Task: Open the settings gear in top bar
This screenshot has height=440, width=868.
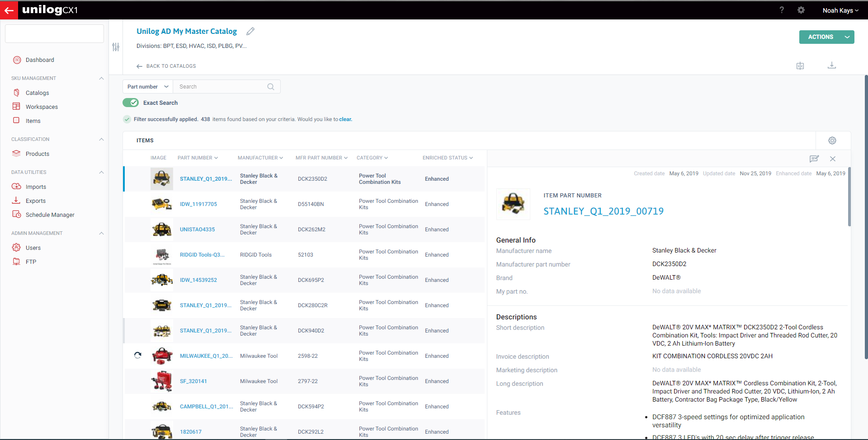Action: coord(801,10)
